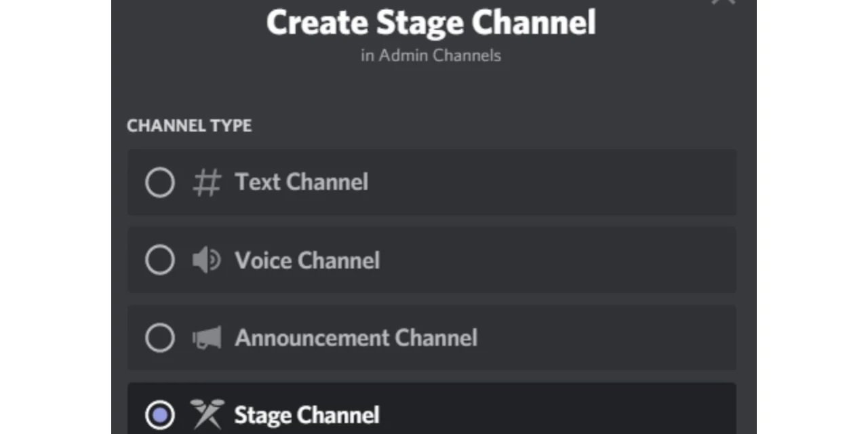
Task: Click the "CHANNEL TYPE" section header
Action: [x=189, y=126]
